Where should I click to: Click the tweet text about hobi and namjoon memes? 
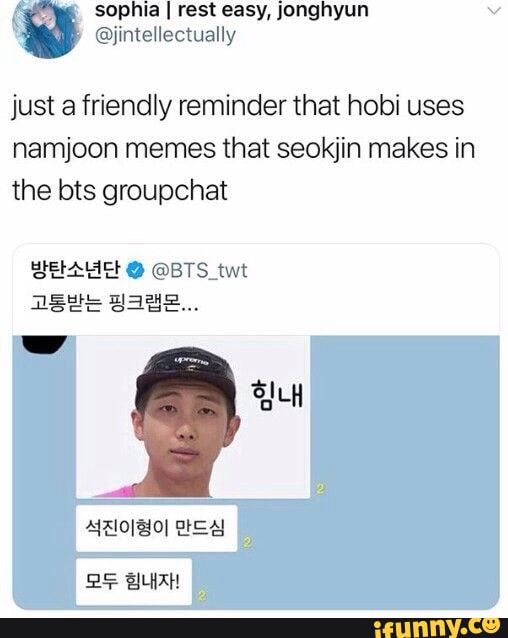[x=244, y=148]
